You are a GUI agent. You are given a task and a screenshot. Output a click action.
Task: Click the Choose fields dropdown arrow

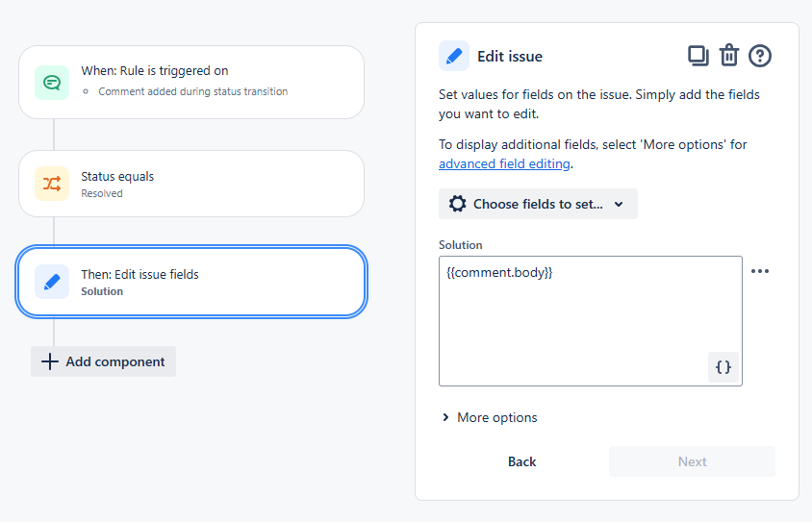(619, 205)
